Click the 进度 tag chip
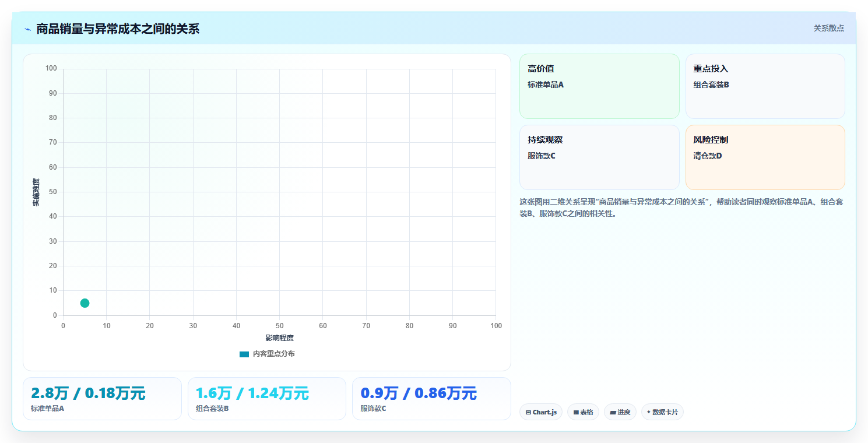Image resolution: width=868 pixels, height=443 pixels. pos(620,412)
